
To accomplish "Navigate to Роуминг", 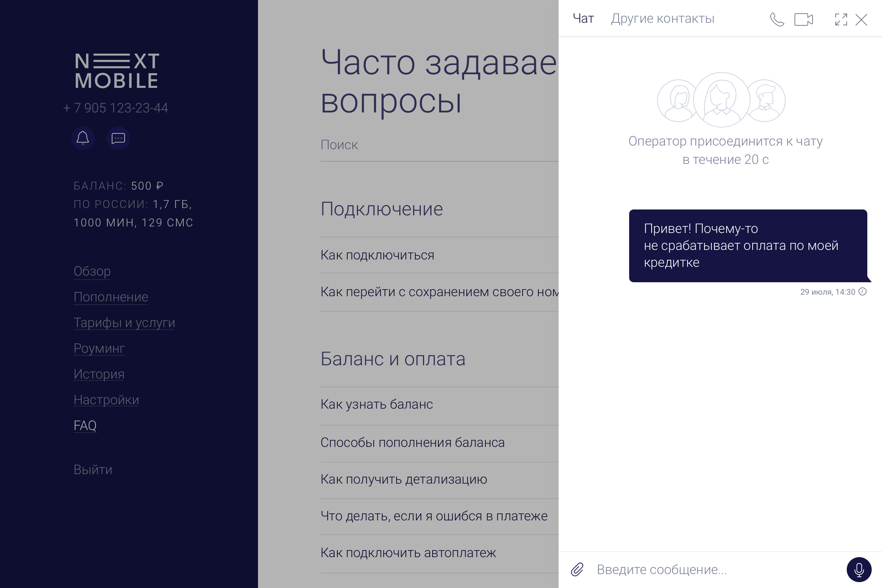I will [x=99, y=348].
